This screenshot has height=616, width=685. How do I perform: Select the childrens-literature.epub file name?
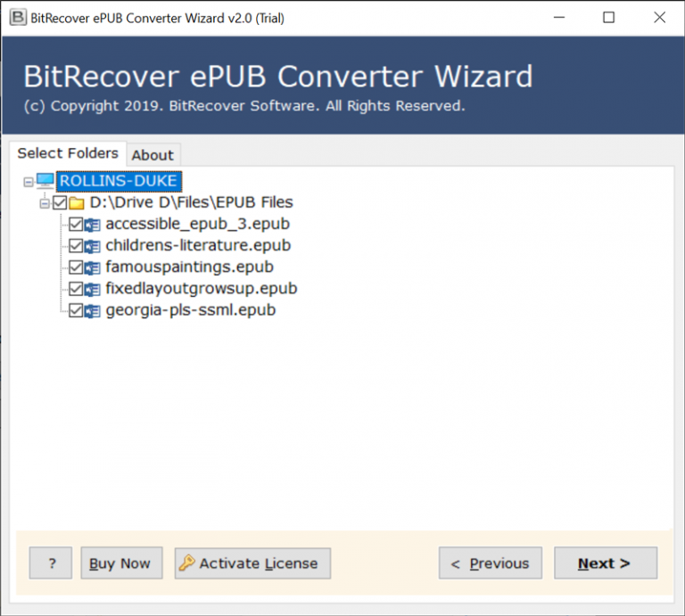point(198,245)
